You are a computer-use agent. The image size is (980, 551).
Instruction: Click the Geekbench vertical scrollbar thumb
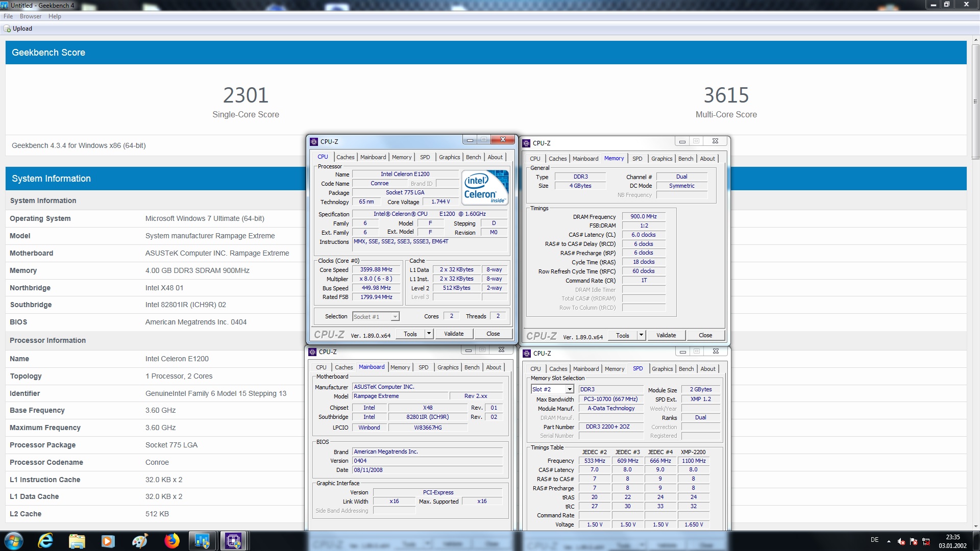pos(975,102)
